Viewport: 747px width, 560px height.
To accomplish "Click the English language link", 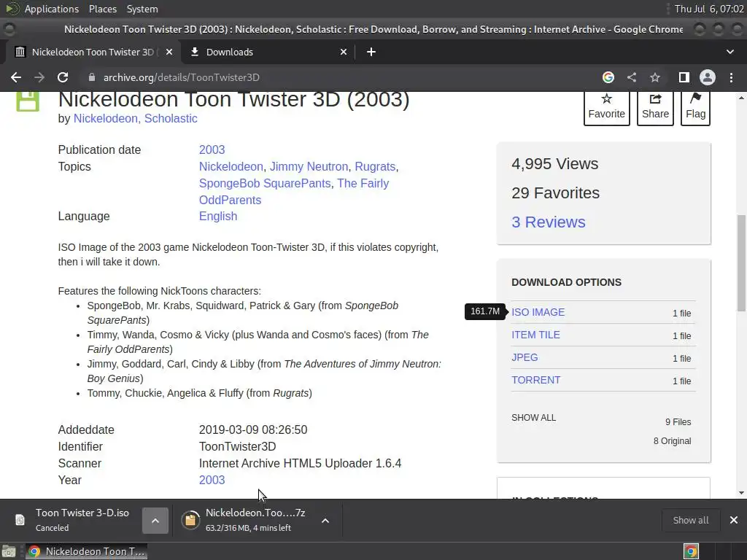I will [218, 216].
